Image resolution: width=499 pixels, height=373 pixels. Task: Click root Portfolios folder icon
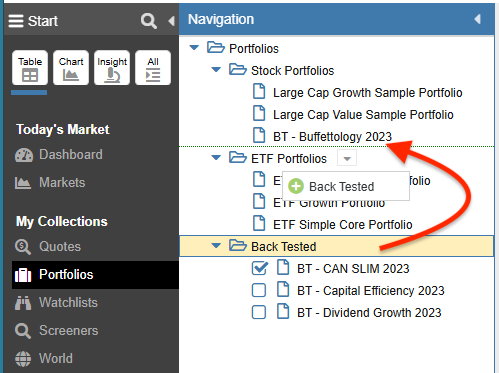coord(216,47)
